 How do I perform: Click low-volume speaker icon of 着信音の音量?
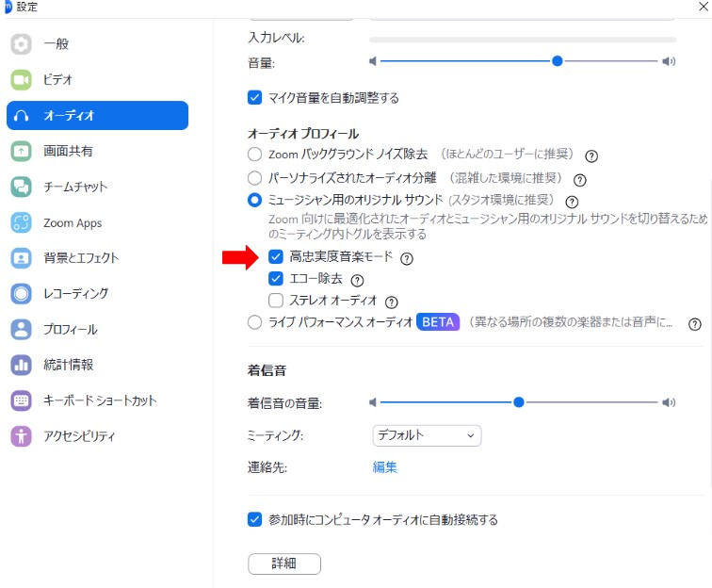pyautogui.click(x=373, y=402)
